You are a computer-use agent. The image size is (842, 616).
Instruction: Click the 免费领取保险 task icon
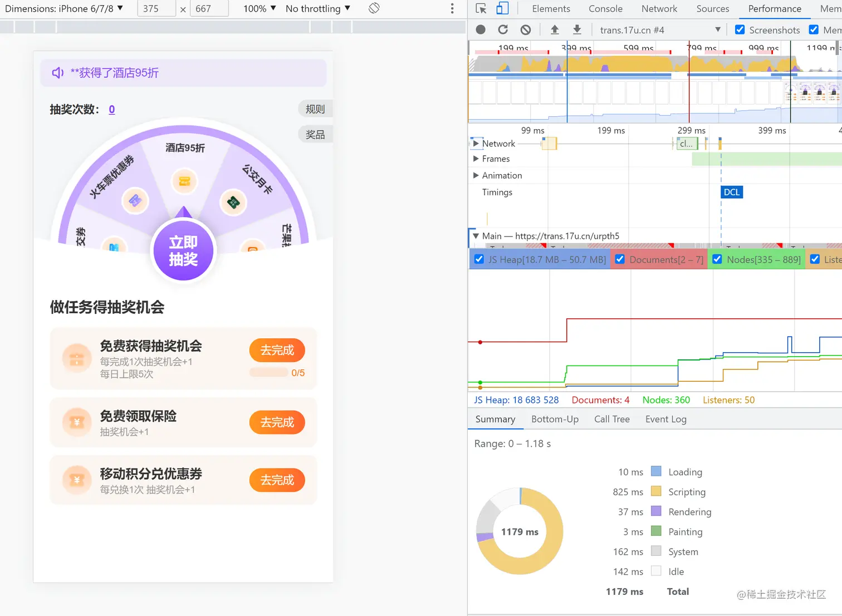(x=77, y=422)
